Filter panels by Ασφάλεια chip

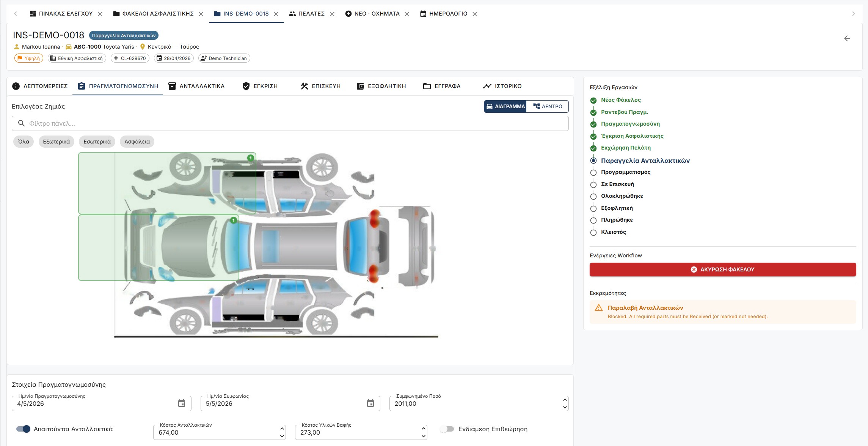(x=137, y=142)
